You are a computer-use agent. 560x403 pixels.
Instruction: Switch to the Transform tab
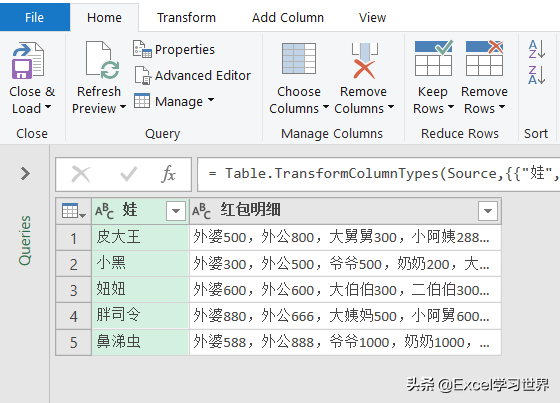pyautogui.click(x=186, y=17)
